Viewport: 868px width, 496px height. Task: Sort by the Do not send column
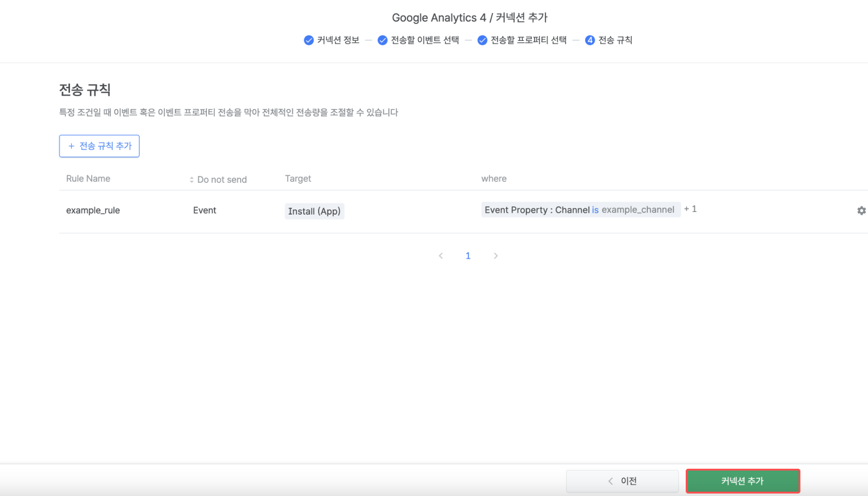click(192, 180)
